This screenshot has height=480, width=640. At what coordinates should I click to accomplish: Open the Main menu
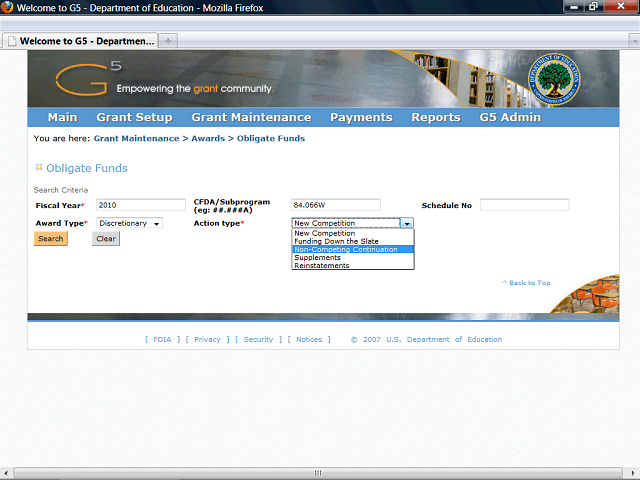62,117
